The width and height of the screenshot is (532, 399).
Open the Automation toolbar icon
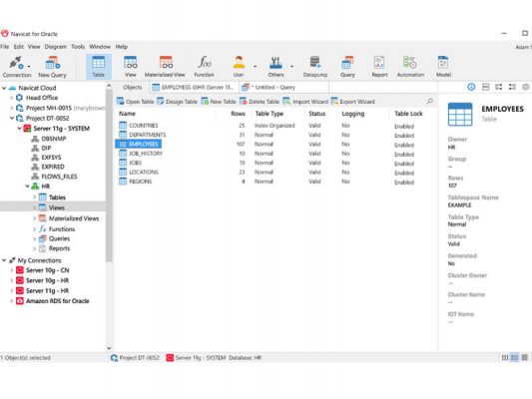(x=410, y=67)
